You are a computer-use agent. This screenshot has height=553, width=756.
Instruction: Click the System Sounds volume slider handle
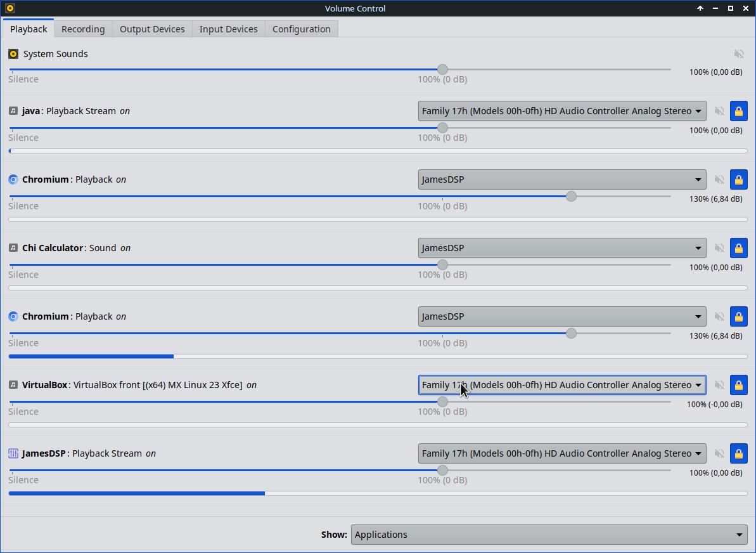pyautogui.click(x=443, y=69)
